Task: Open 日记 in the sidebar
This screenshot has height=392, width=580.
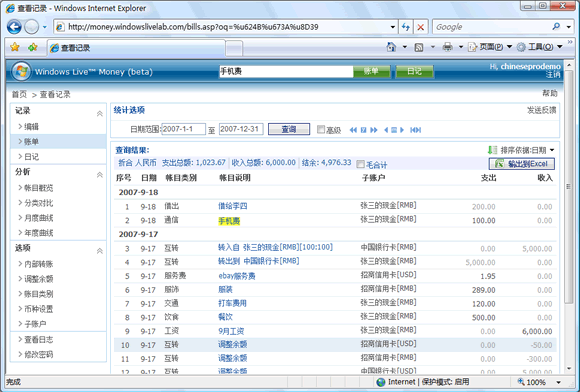Action: click(x=31, y=157)
